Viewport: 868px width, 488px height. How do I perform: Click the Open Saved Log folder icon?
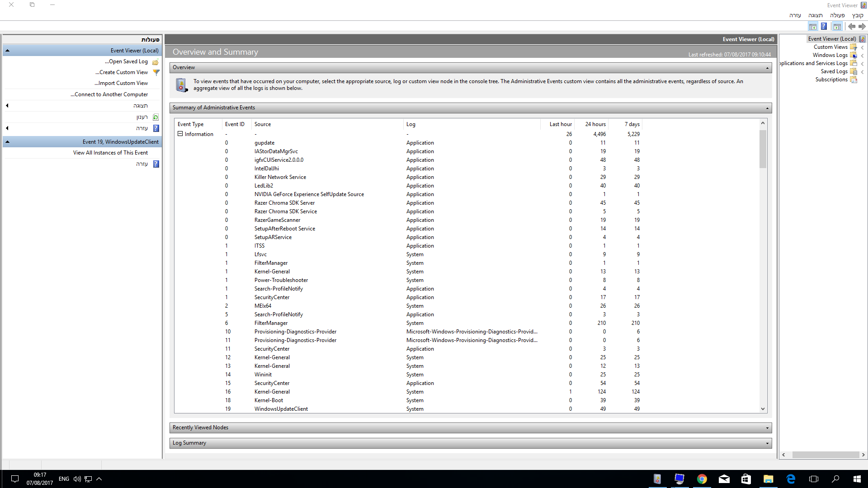156,61
